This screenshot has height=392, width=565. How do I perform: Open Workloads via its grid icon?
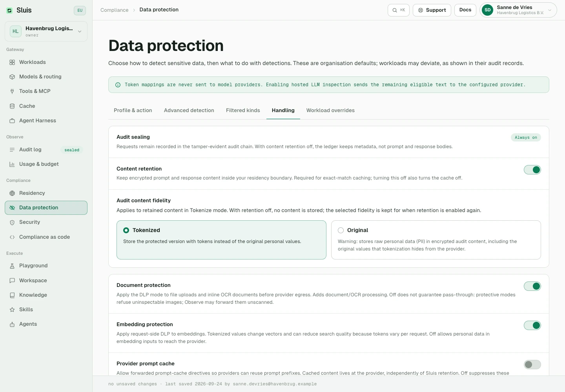point(12,62)
